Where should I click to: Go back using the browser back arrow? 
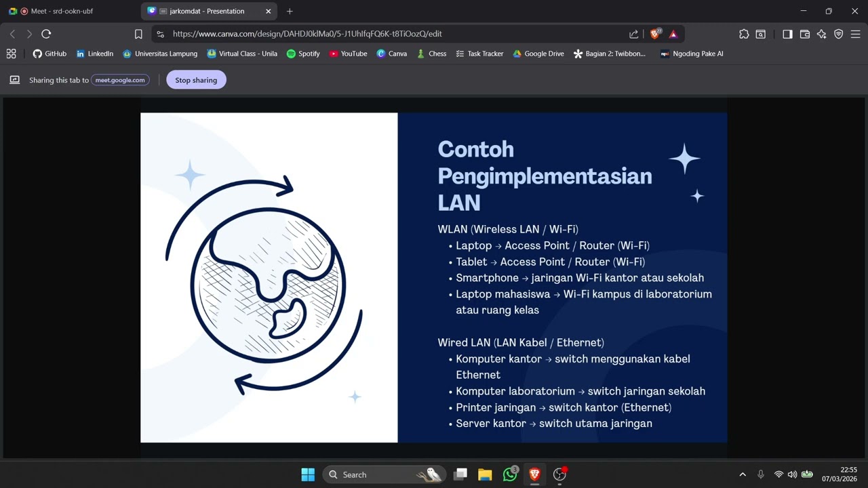coord(12,34)
